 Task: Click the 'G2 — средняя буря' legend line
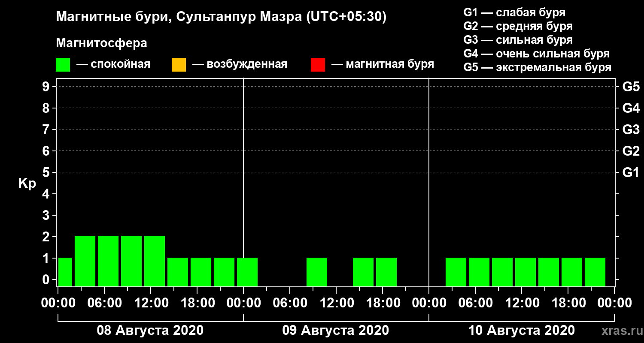pos(518,26)
